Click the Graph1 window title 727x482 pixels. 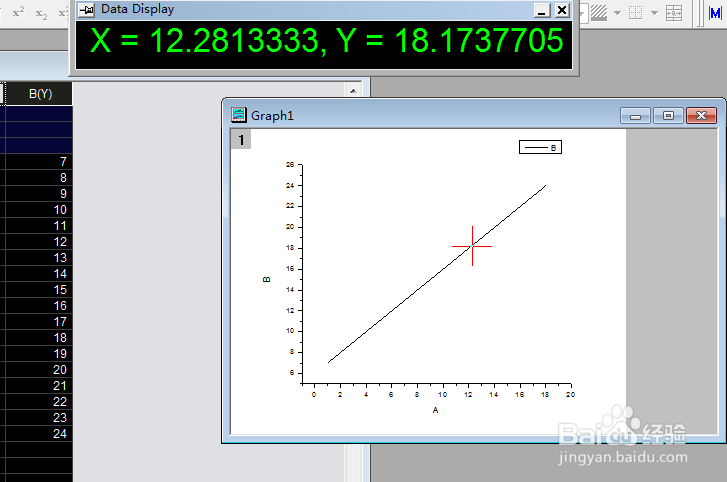point(272,115)
